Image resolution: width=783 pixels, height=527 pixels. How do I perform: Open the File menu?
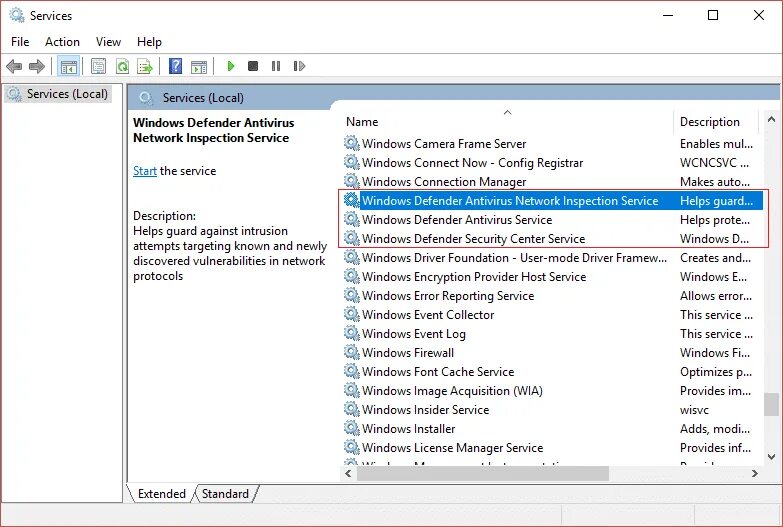coord(20,41)
